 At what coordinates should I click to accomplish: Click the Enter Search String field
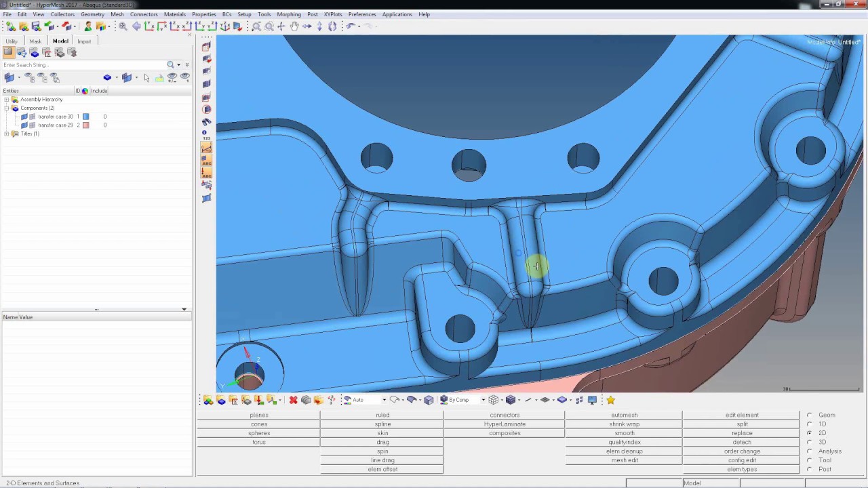point(83,65)
